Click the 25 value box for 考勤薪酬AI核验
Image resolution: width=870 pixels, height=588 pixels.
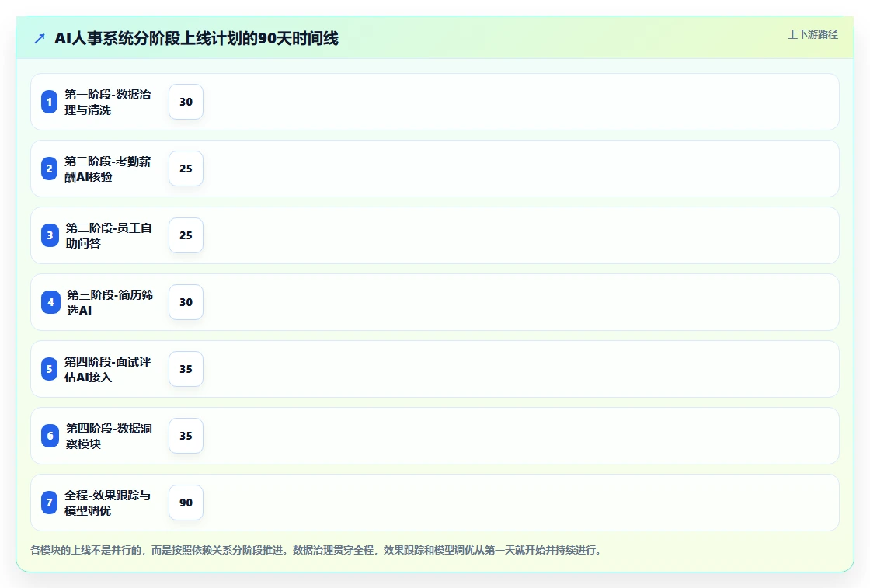pos(186,169)
